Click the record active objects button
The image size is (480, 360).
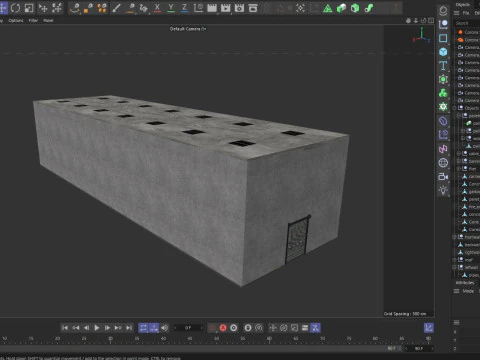click(212, 328)
